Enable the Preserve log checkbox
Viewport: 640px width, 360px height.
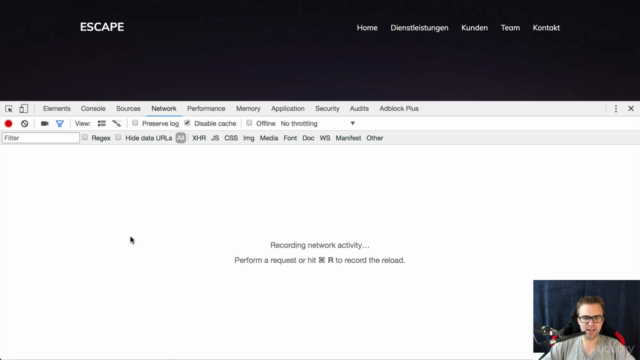click(135, 123)
